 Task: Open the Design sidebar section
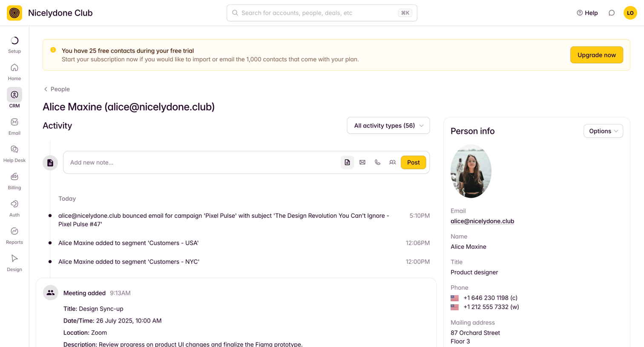click(x=14, y=263)
